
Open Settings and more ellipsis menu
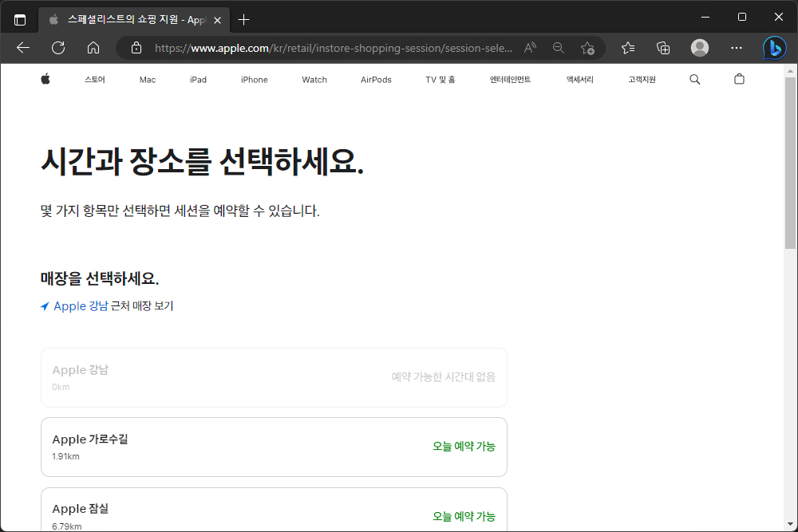[737, 48]
